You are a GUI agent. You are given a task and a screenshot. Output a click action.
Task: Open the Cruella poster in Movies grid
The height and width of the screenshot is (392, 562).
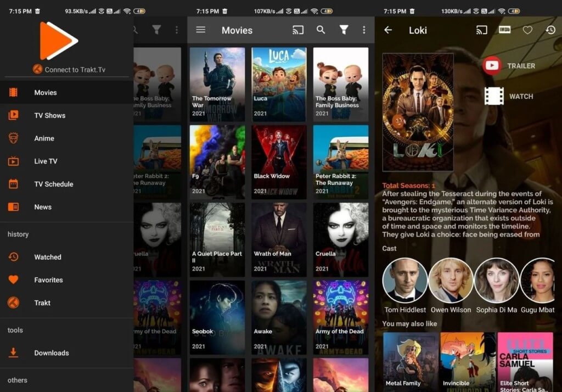coord(340,239)
